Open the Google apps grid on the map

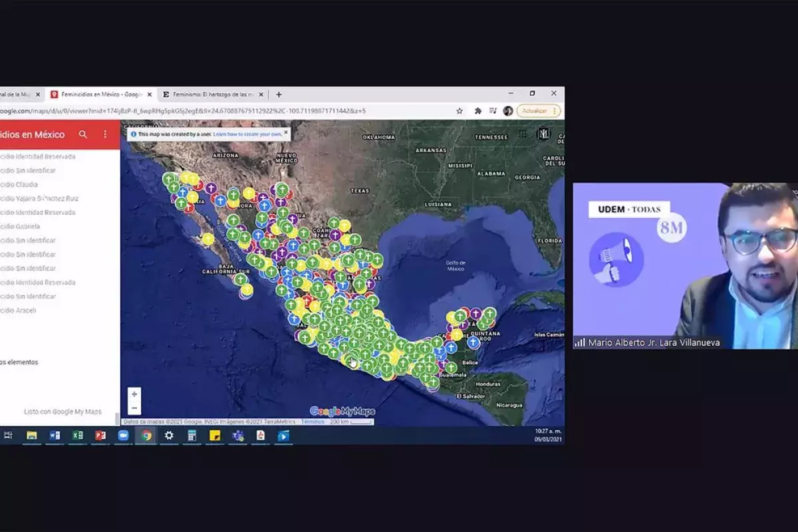[523, 134]
